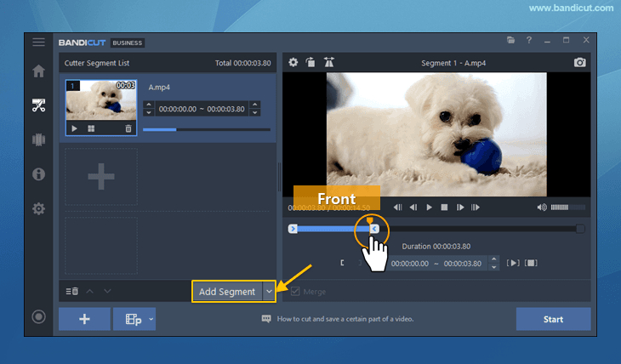Move segment down in the list
This screenshot has height=364, width=621.
[x=107, y=291]
